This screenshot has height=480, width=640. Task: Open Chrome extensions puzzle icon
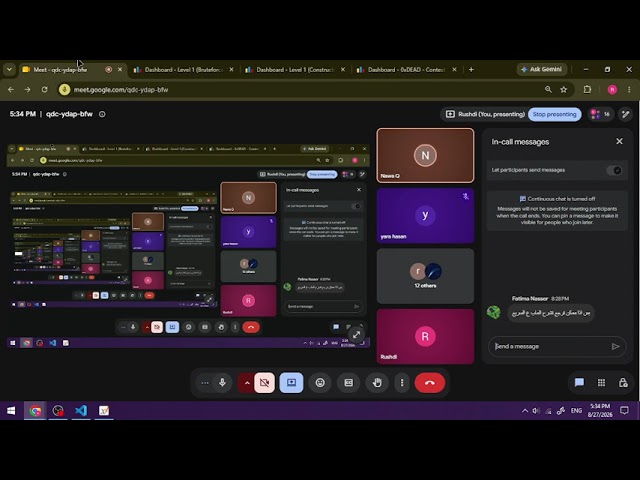(587, 89)
